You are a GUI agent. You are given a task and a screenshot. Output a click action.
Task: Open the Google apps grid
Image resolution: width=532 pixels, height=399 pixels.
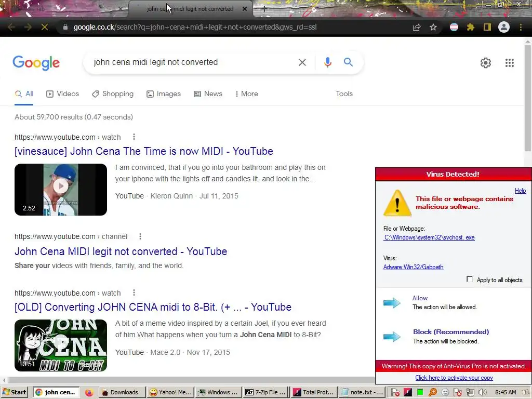(x=510, y=63)
